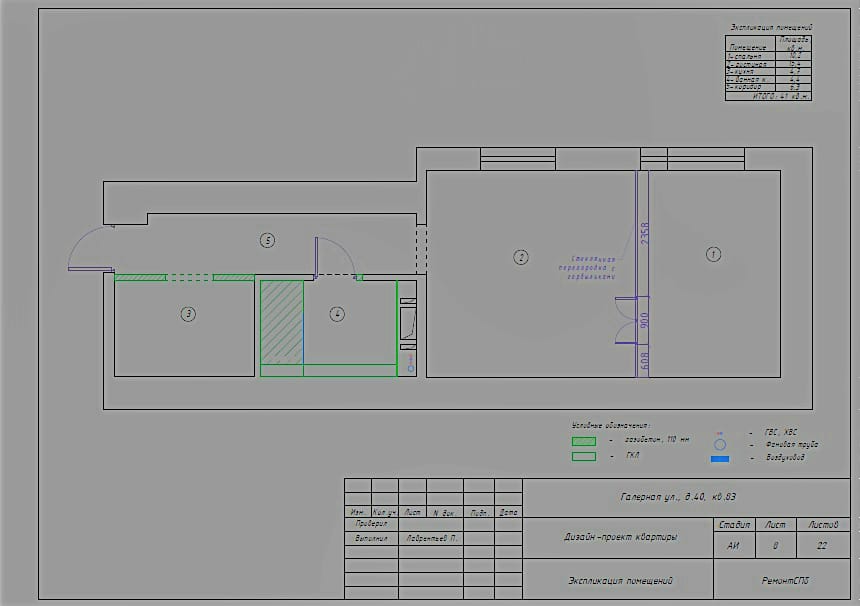Select the ИТОГО total row in table
The image size is (860, 606).
point(768,96)
